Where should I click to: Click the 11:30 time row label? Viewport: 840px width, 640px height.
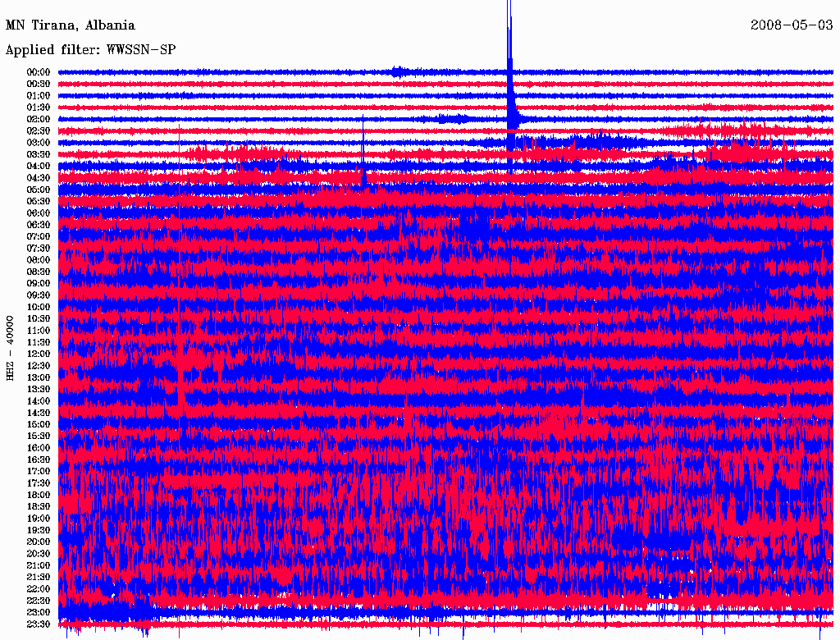coord(39,342)
